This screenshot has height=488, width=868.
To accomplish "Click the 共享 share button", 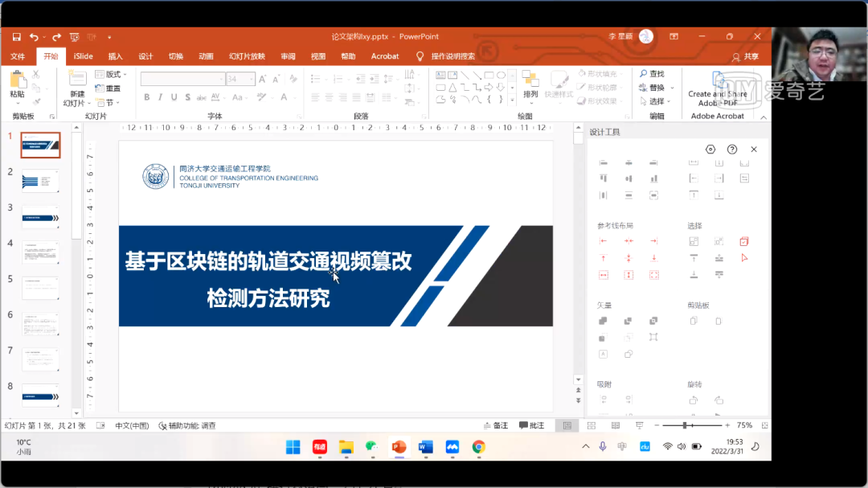I will [745, 56].
